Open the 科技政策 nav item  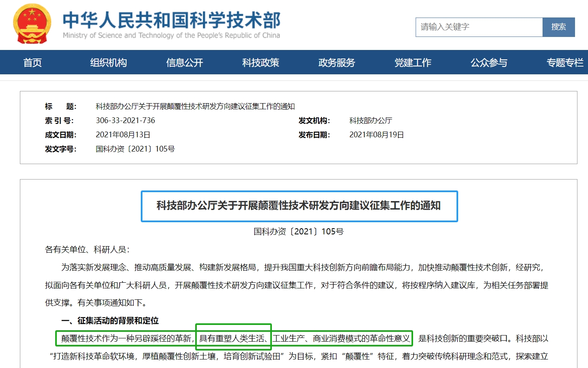261,63
